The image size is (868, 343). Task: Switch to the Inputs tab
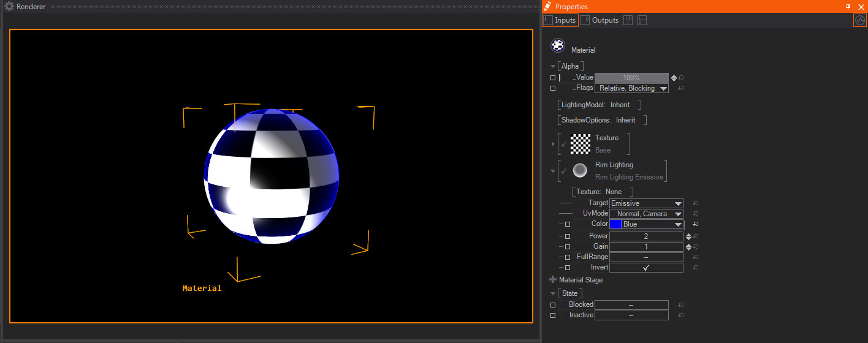(560, 20)
